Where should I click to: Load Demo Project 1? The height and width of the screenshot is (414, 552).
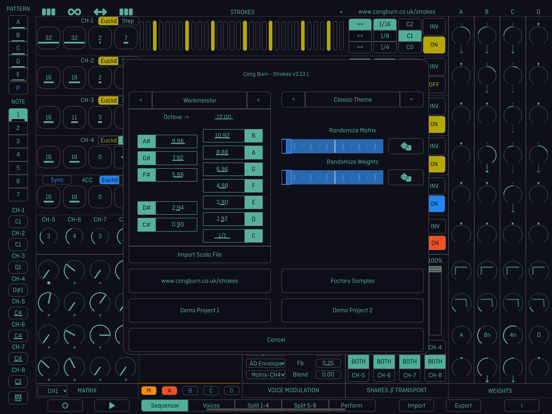click(x=200, y=310)
